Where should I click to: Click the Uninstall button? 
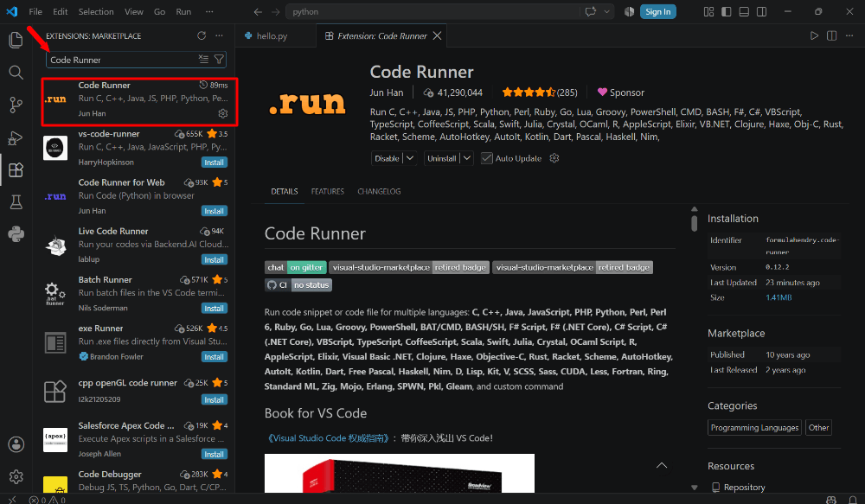(442, 158)
